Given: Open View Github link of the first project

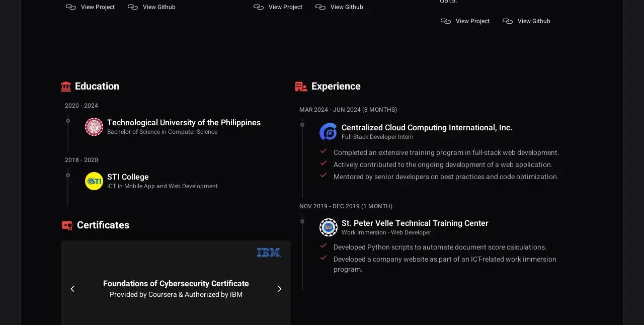Looking at the screenshot, I should [152, 7].
